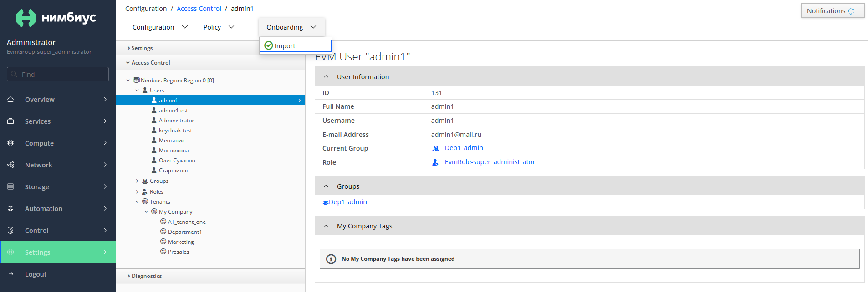
Task: Open the Configuration dropdown in toolbar
Action: tap(160, 27)
